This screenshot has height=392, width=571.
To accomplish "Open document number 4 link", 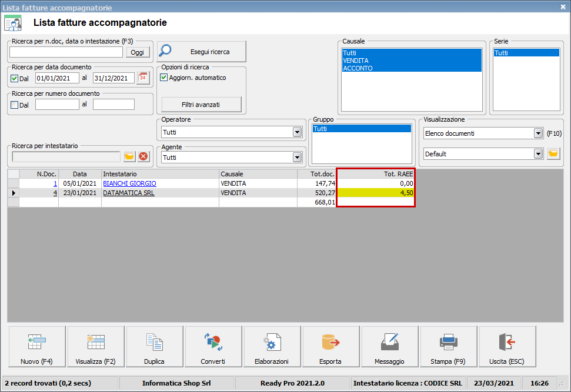I will pos(55,193).
